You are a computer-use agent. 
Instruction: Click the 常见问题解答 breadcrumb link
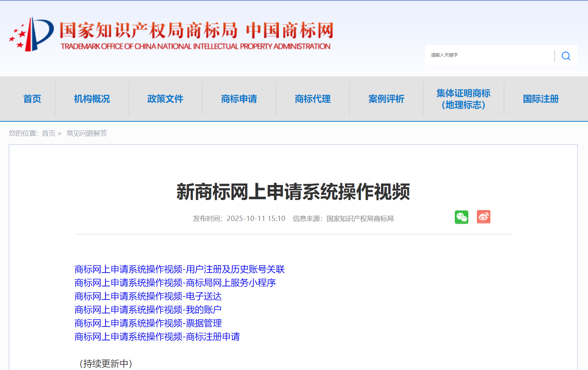(x=87, y=133)
